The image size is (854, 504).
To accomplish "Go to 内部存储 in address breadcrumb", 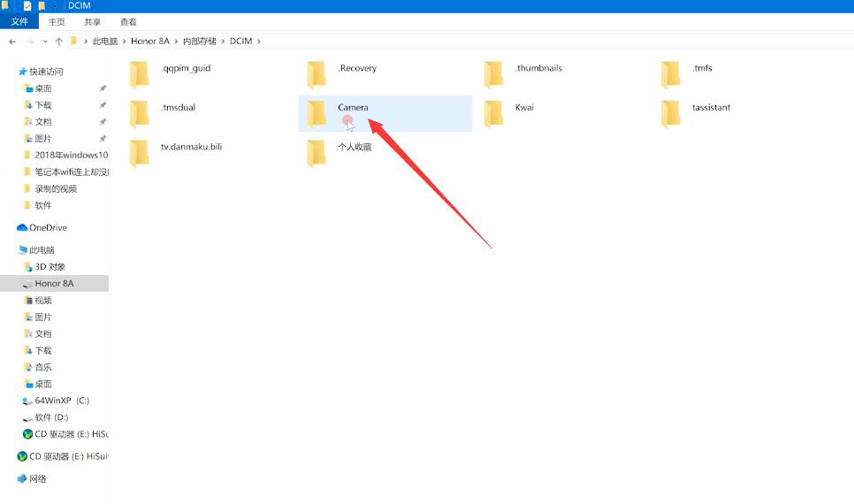I will coord(199,41).
